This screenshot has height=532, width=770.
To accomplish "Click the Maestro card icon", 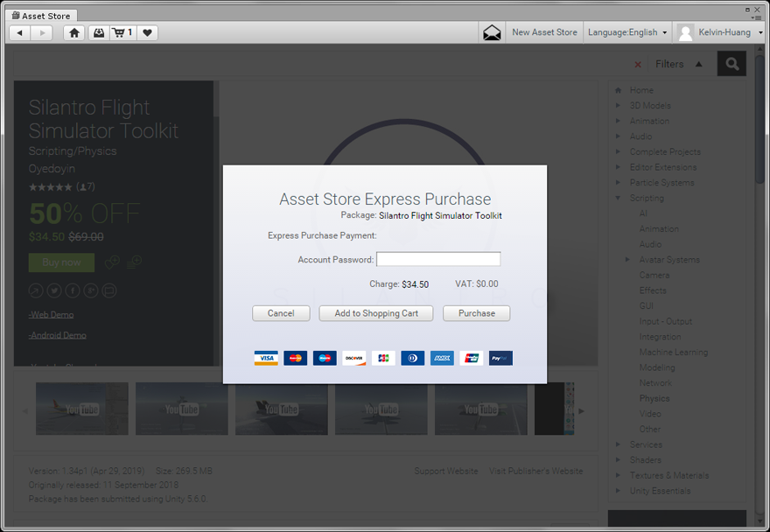I will click(325, 358).
